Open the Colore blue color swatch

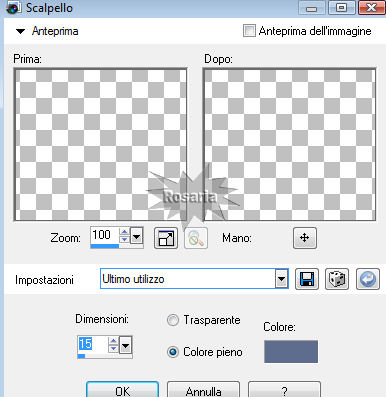291,351
